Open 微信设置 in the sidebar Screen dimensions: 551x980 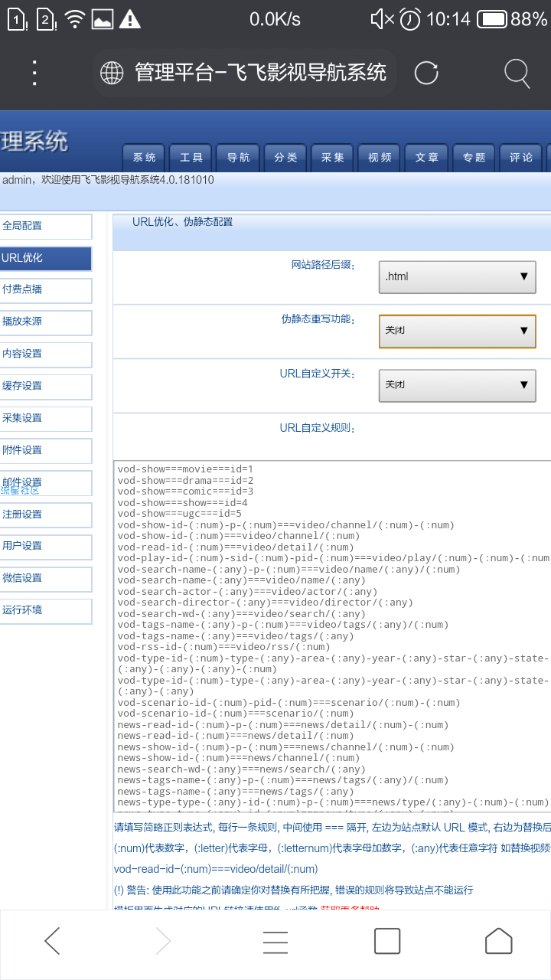[45, 579]
